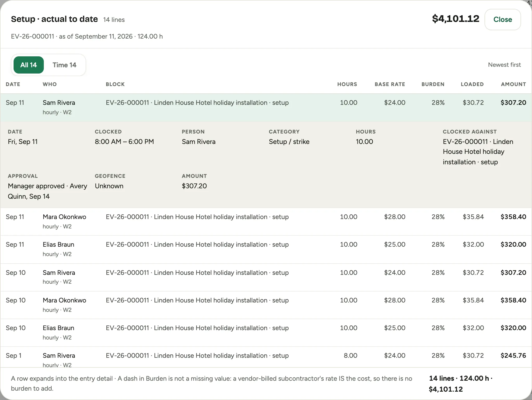Click the 14 lines count beside title

pos(114,20)
